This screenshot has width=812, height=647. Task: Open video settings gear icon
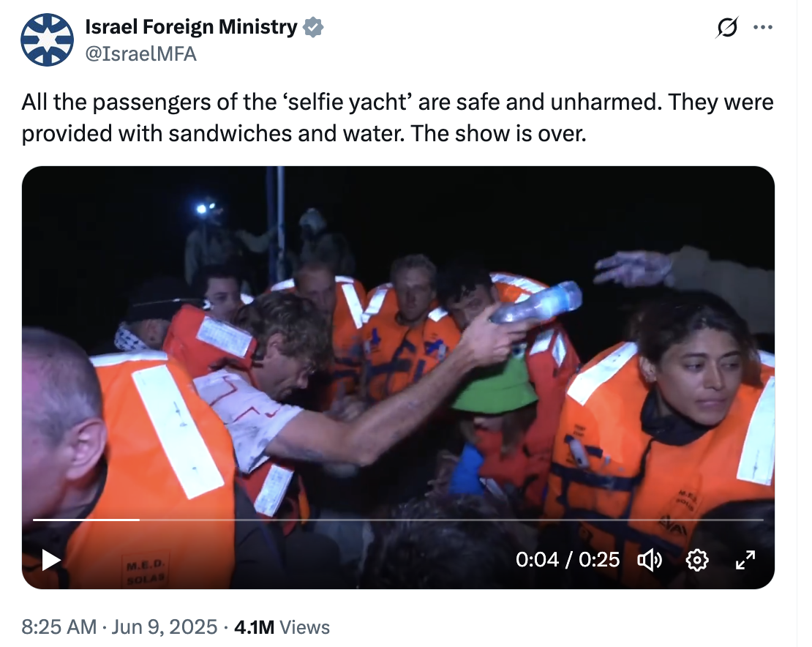point(697,560)
